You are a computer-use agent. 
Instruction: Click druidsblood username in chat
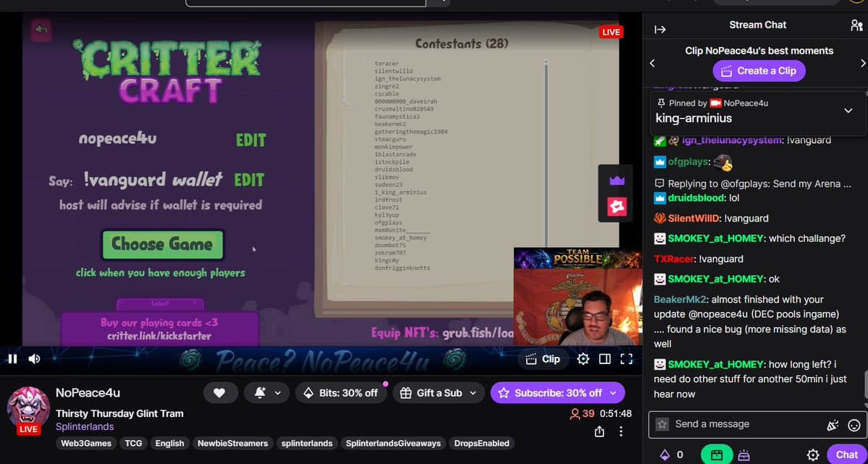pos(696,198)
